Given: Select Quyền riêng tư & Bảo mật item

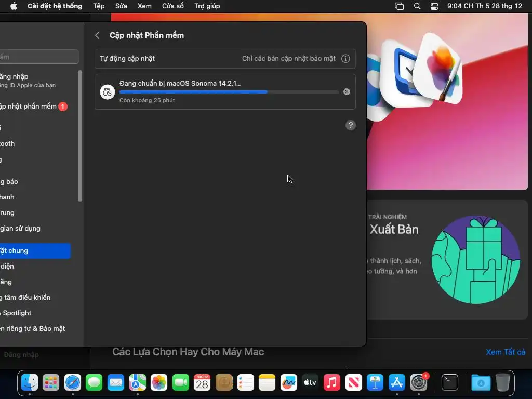Looking at the screenshot, I should tap(36, 329).
